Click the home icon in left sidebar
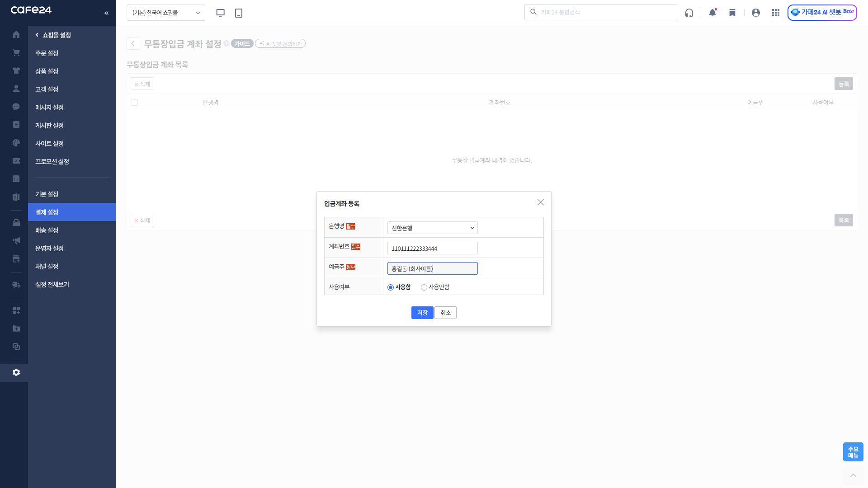The width and height of the screenshot is (868, 488). click(16, 34)
